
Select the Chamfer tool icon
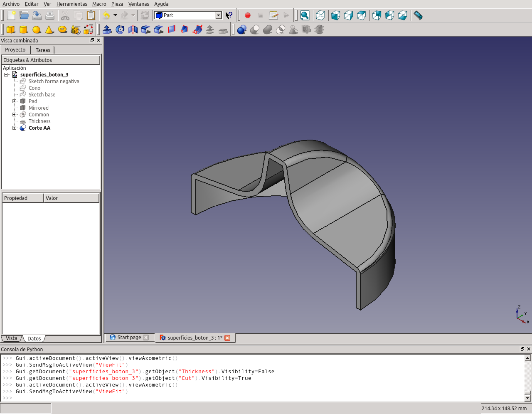(x=159, y=30)
